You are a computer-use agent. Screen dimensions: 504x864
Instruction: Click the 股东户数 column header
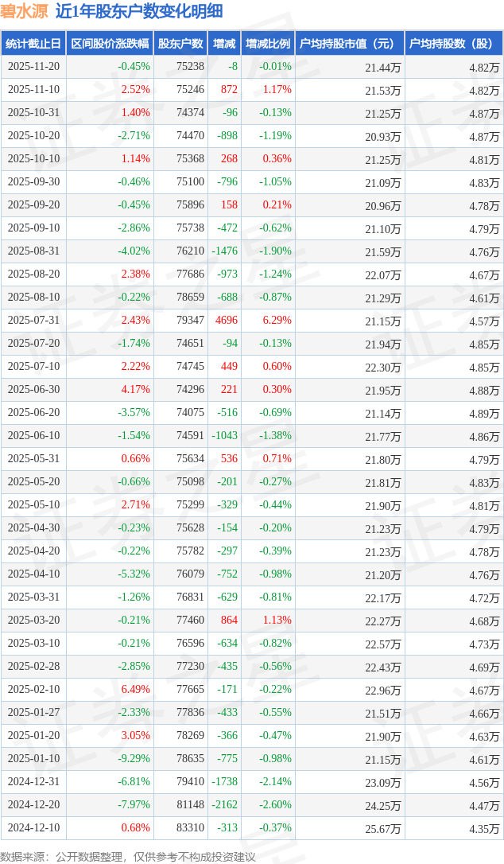(180, 44)
